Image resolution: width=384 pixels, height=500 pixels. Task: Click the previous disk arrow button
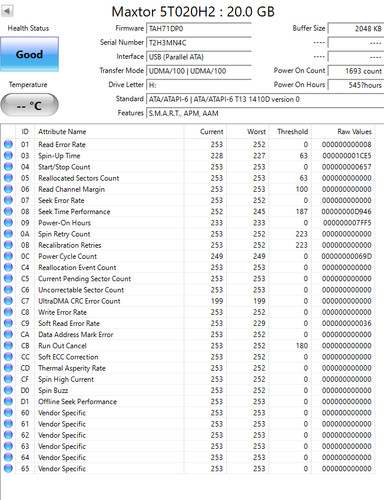click(7, 11)
